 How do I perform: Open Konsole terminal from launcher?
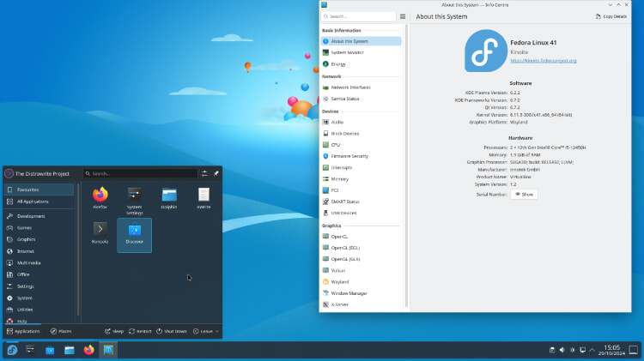tap(100, 233)
